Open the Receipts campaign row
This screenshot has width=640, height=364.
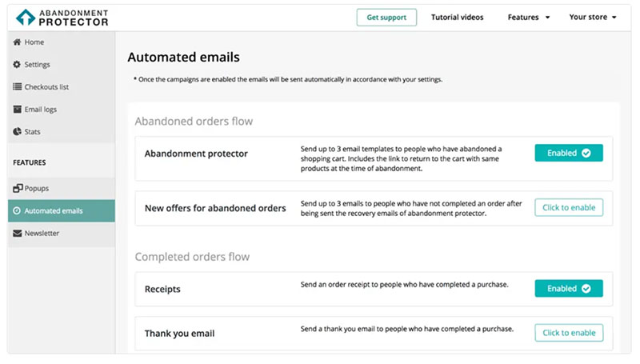click(x=374, y=289)
